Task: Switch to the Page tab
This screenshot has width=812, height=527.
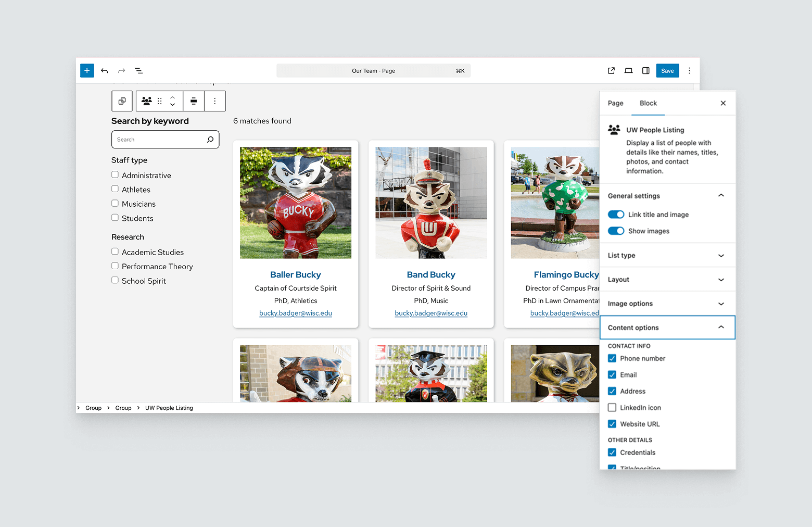Action: tap(615, 103)
